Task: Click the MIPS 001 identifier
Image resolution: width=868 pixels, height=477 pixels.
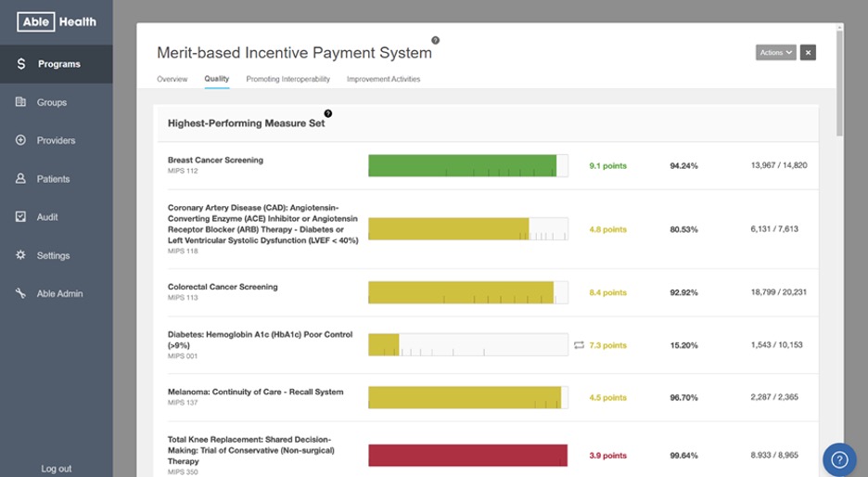Action: point(183,356)
